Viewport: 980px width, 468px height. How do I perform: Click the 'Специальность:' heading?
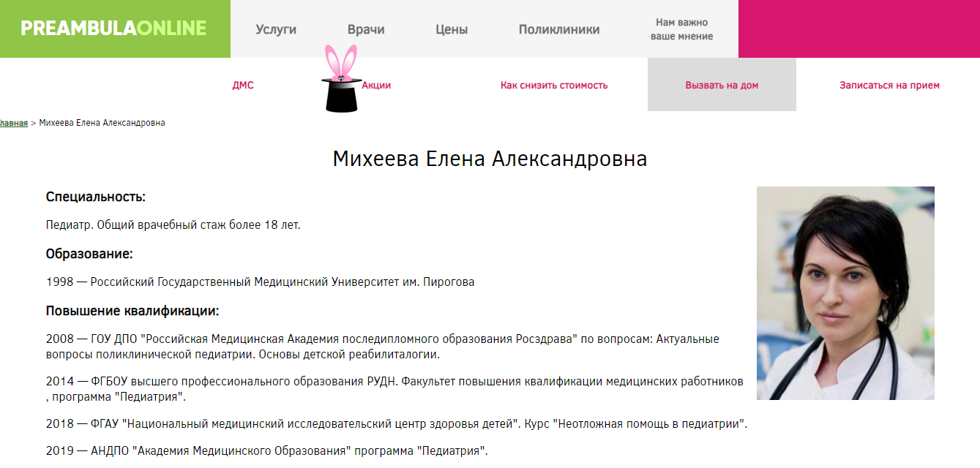96,197
